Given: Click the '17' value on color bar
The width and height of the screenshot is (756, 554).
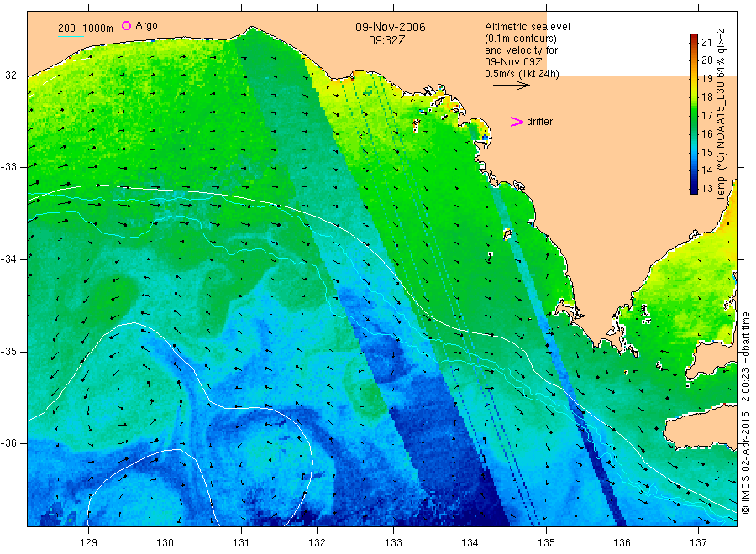Looking at the screenshot, I should click(x=706, y=115).
